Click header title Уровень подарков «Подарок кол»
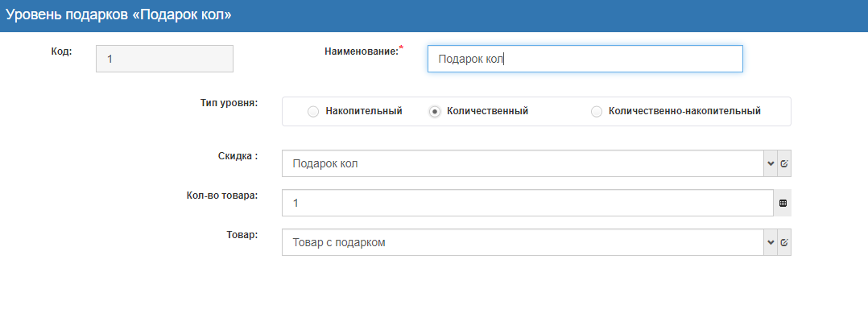Image resolution: width=868 pixels, height=313 pixels. 118,15
